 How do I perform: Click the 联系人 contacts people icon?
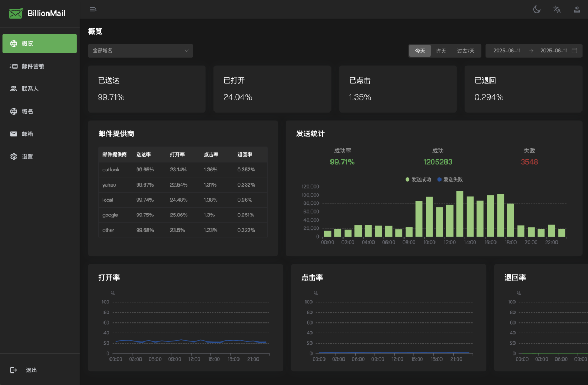pyautogui.click(x=14, y=89)
